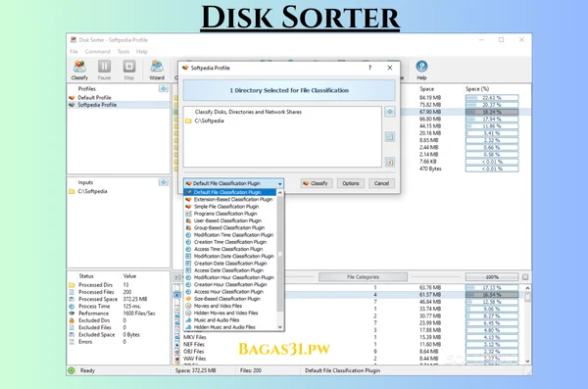
Task: Click the Cancel button
Action: coord(381,183)
